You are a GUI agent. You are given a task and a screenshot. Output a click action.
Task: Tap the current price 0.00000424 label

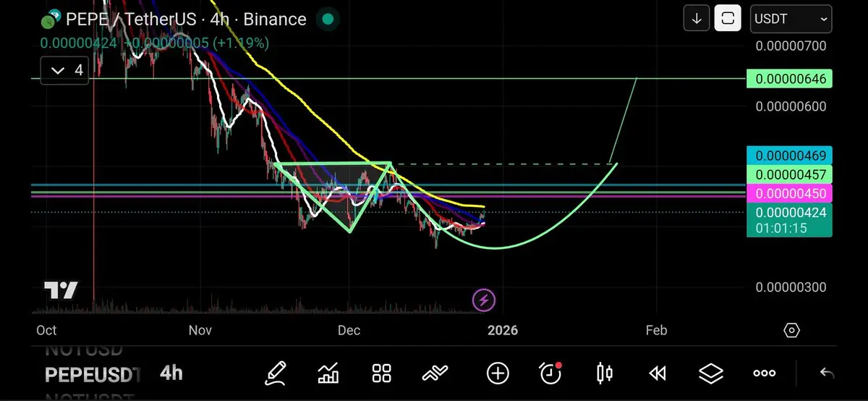788,219
